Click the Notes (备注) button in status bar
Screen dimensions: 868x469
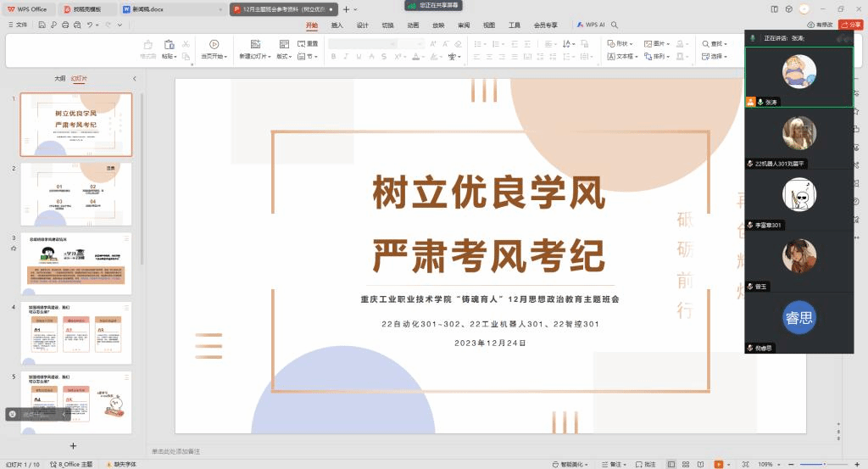pos(615,464)
